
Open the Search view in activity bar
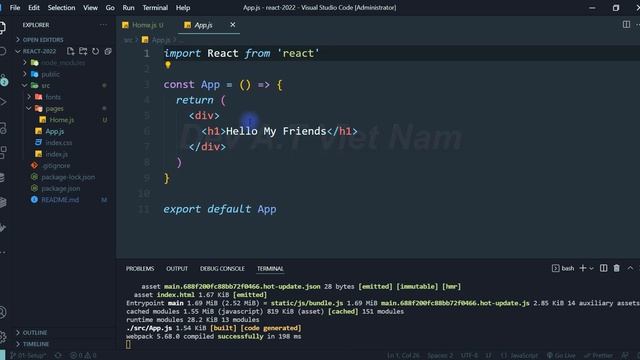pyautogui.click(x=2, y=51)
